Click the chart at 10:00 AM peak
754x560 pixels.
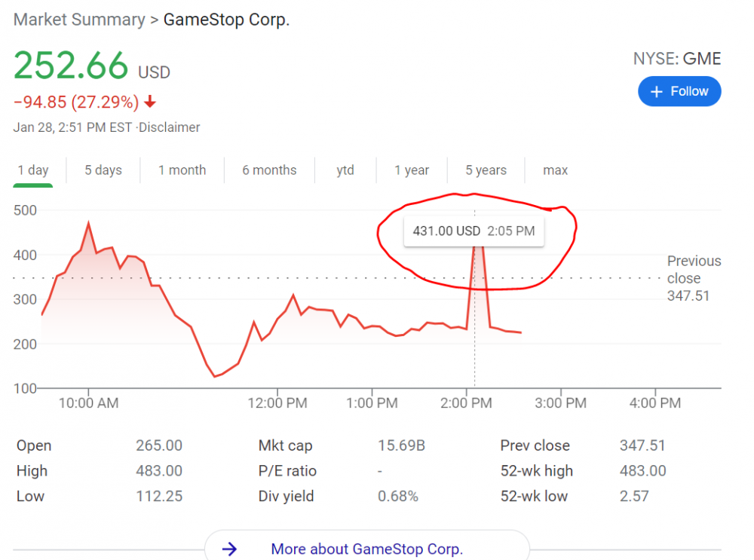tap(88, 223)
